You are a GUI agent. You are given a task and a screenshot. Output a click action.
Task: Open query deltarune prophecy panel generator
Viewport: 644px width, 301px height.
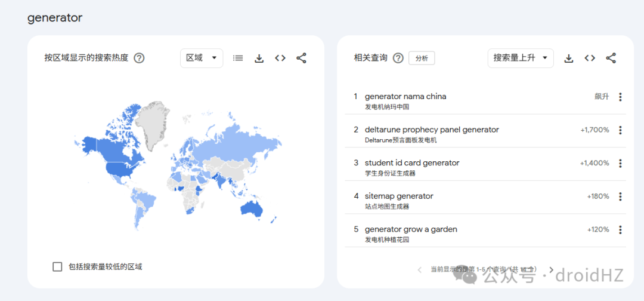pyautogui.click(x=432, y=130)
